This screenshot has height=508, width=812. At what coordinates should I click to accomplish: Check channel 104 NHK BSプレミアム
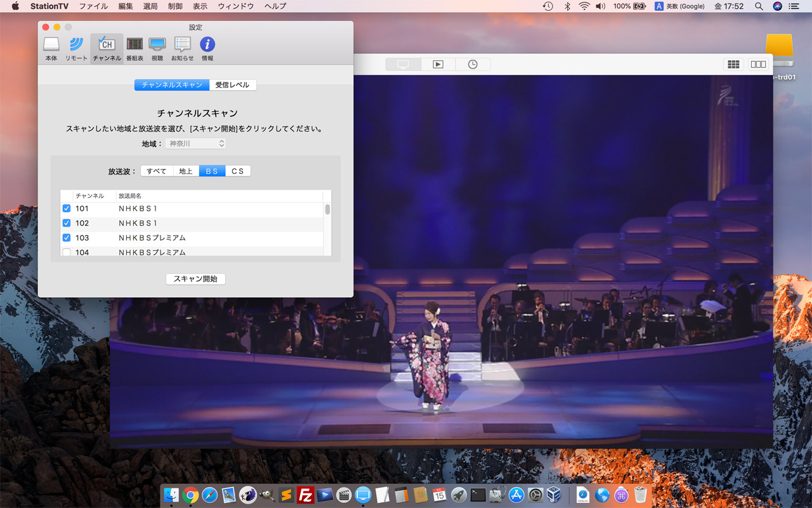coord(67,252)
